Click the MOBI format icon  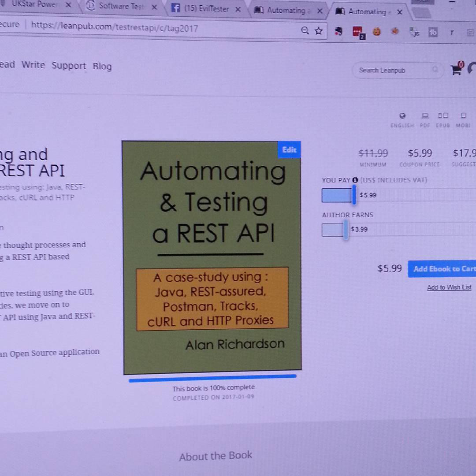[463, 115]
